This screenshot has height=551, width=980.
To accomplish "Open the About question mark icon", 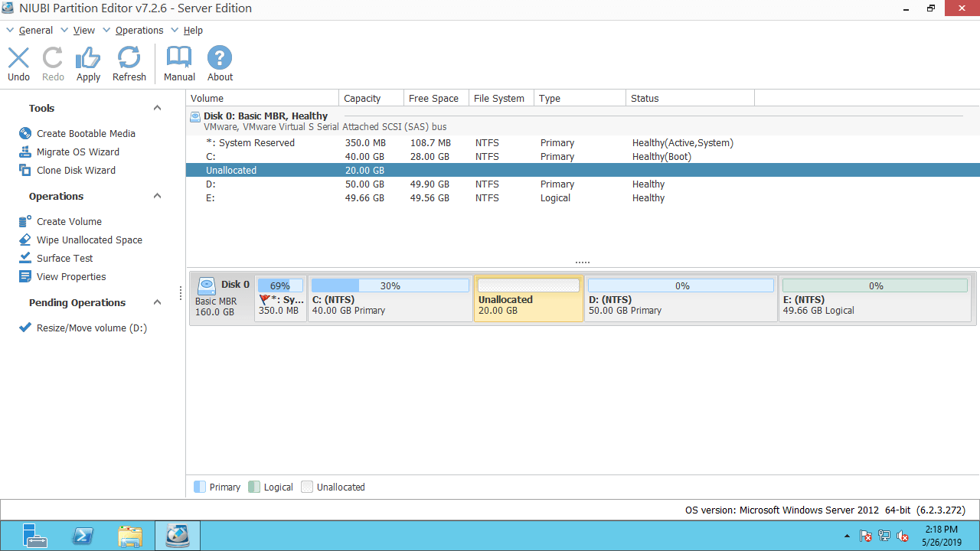I will pyautogui.click(x=220, y=58).
